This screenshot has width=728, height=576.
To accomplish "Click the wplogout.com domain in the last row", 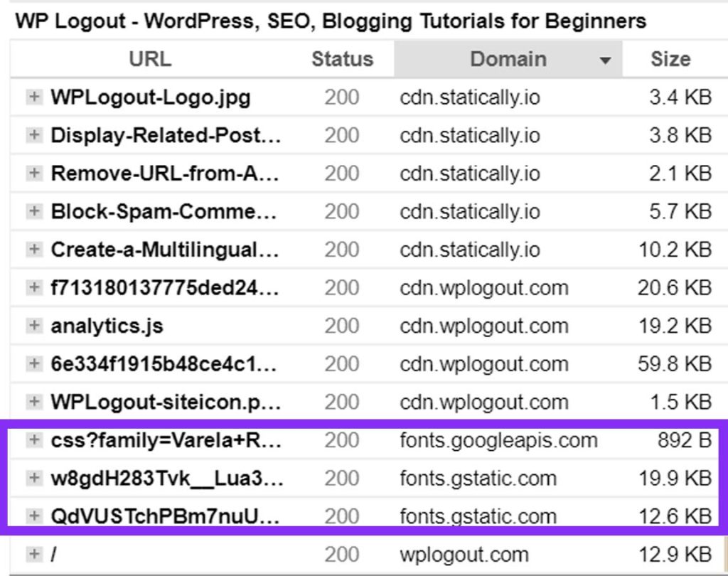I will pyautogui.click(x=464, y=555).
